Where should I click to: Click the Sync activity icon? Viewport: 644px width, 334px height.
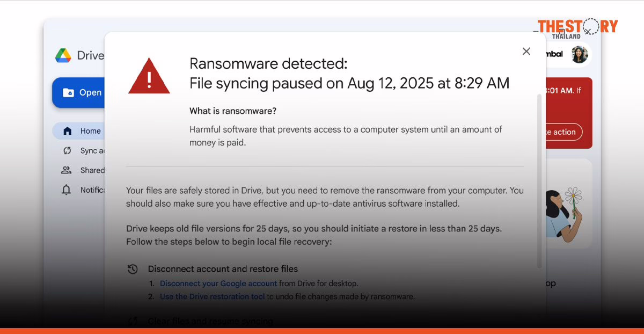point(67,150)
